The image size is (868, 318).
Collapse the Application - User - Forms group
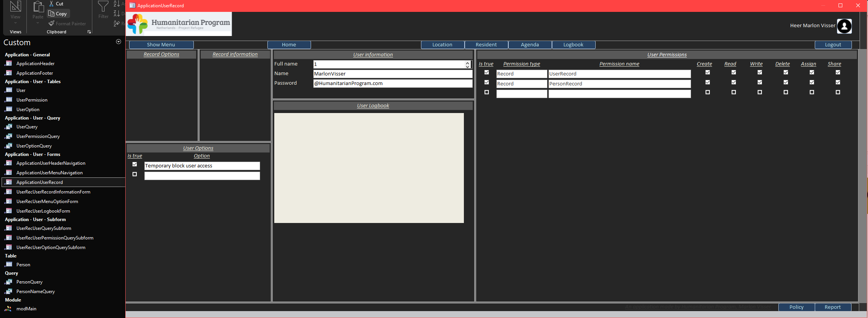click(x=32, y=154)
